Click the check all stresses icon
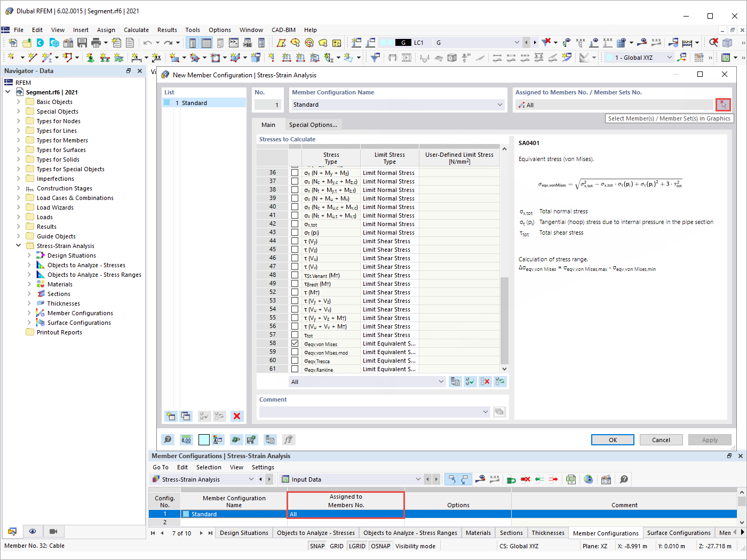747x560 pixels. (x=470, y=381)
